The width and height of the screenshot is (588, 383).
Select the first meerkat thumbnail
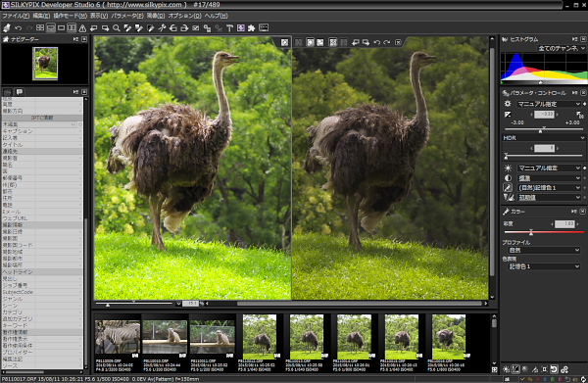tap(165, 336)
